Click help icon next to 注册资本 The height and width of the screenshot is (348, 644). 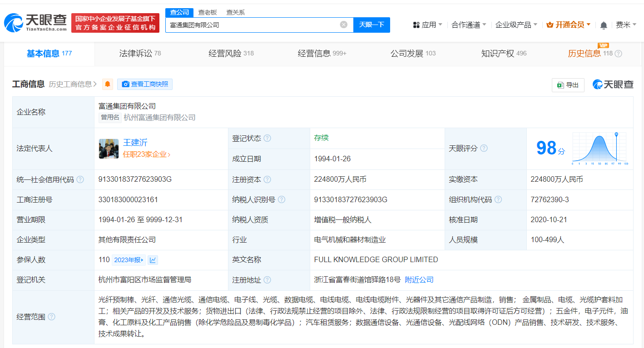click(x=268, y=179)
